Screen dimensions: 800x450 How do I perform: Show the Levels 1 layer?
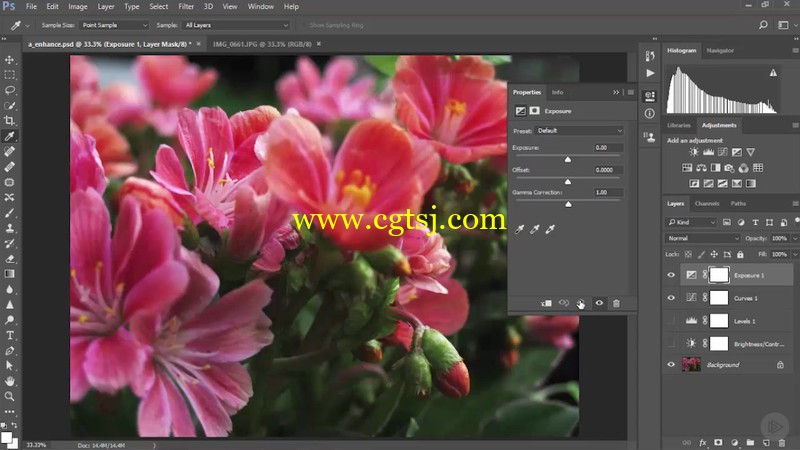[x=671, y=321]
